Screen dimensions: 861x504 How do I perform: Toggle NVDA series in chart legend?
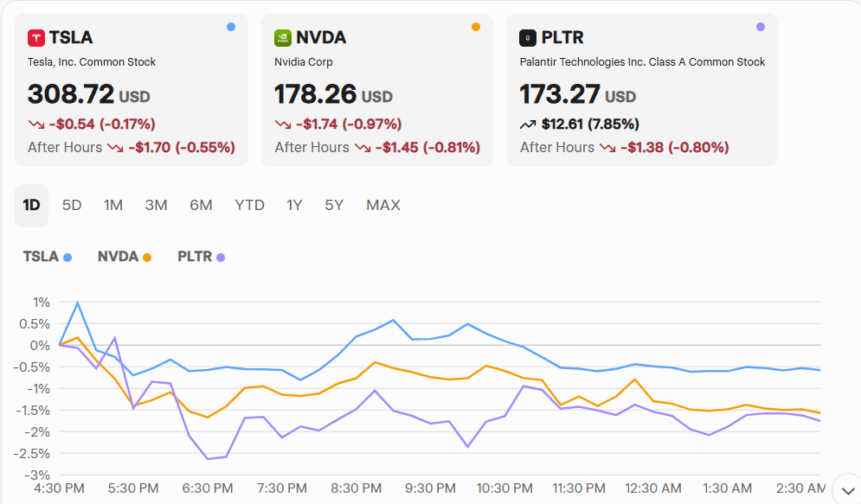124,257
